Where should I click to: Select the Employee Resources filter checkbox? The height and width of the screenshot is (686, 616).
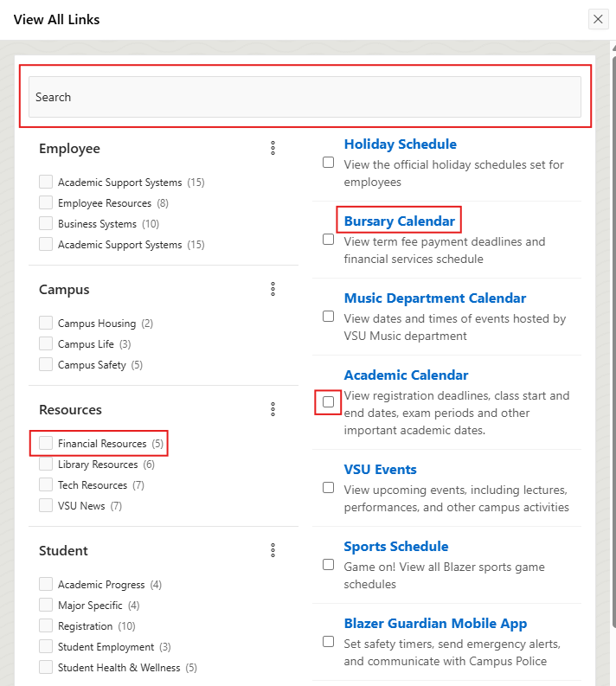pyautogui.click(x=46, y=203)
